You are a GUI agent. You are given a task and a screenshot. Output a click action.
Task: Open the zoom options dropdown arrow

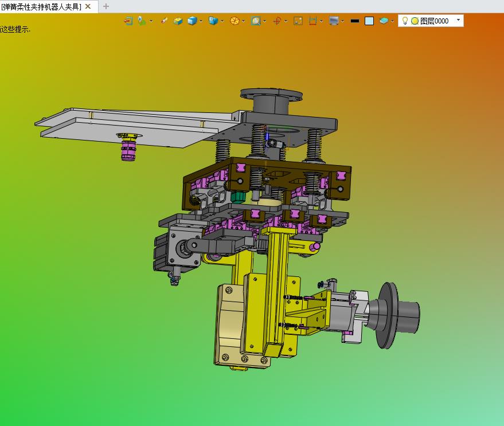point(264,21)
